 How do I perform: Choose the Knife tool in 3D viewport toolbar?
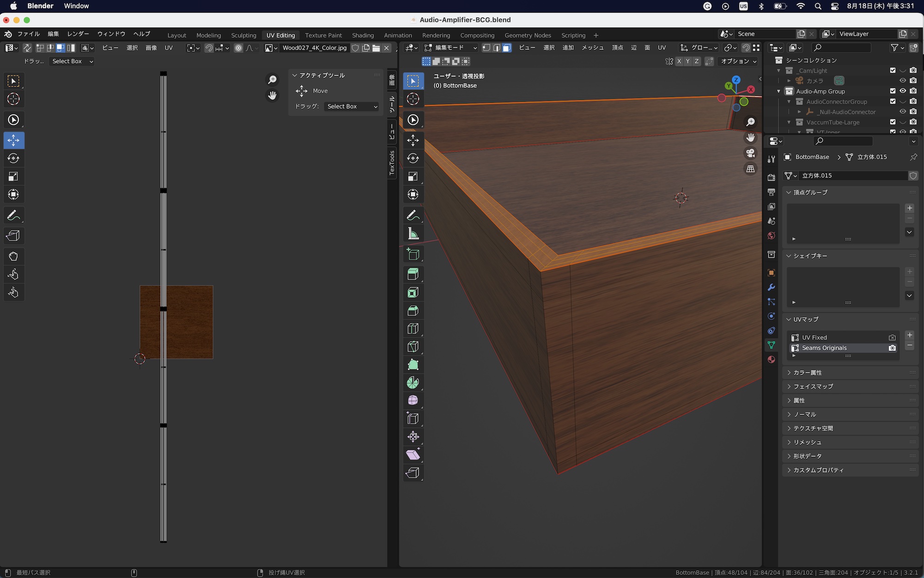413,347
